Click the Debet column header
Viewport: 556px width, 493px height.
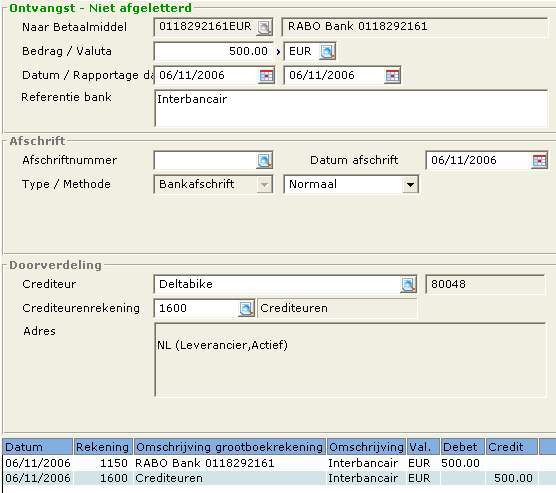point(462,447)
